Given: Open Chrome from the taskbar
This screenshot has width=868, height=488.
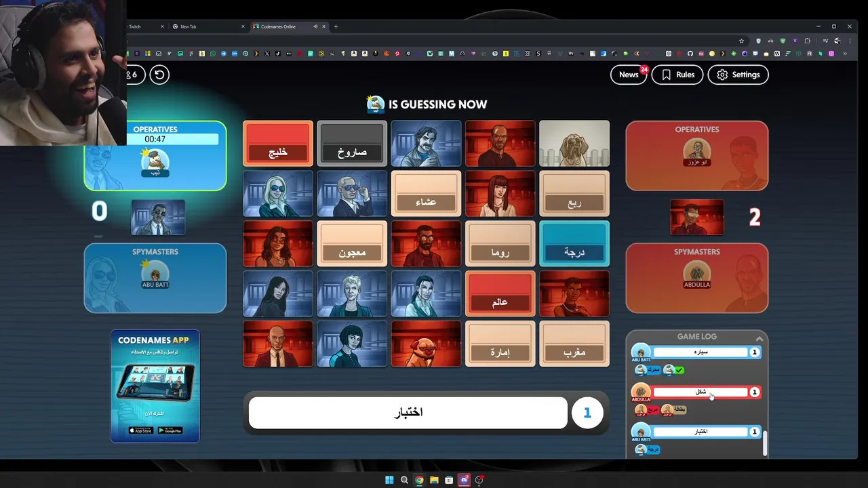Looking at the screenshot, I should coord(419,480).
